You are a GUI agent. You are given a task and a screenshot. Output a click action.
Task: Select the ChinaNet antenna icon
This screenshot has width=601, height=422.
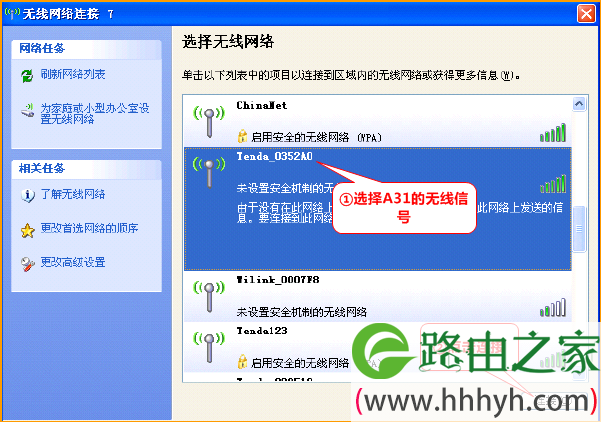(x=209, y=121)
